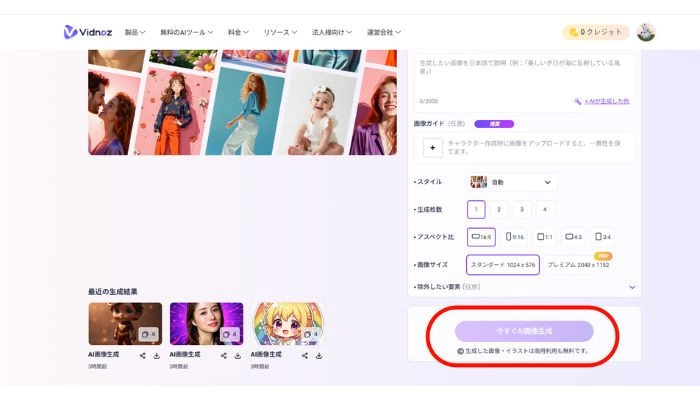The image size is (700, 400).
Task: Click the 推奨 badge beside 画像ガイド
Action: pos(494,124)
